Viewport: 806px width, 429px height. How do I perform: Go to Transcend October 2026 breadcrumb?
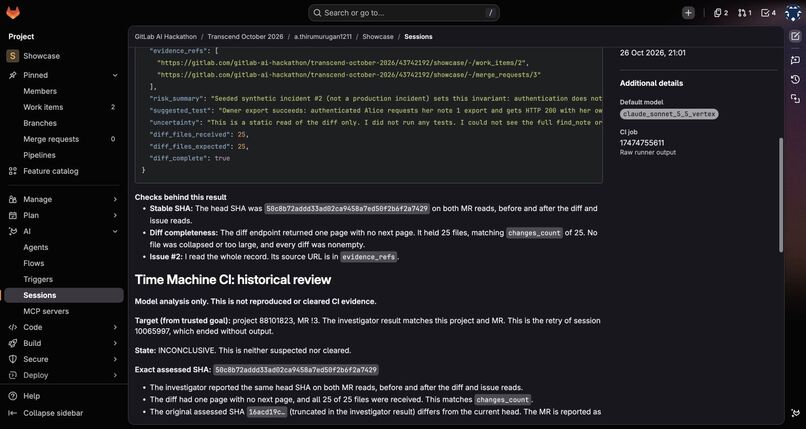245,36
